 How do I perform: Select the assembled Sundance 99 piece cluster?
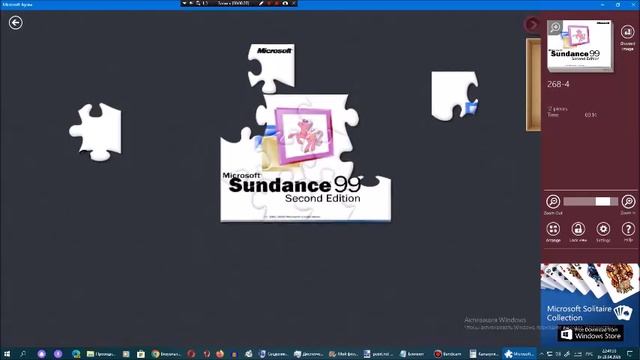point(305,158)
